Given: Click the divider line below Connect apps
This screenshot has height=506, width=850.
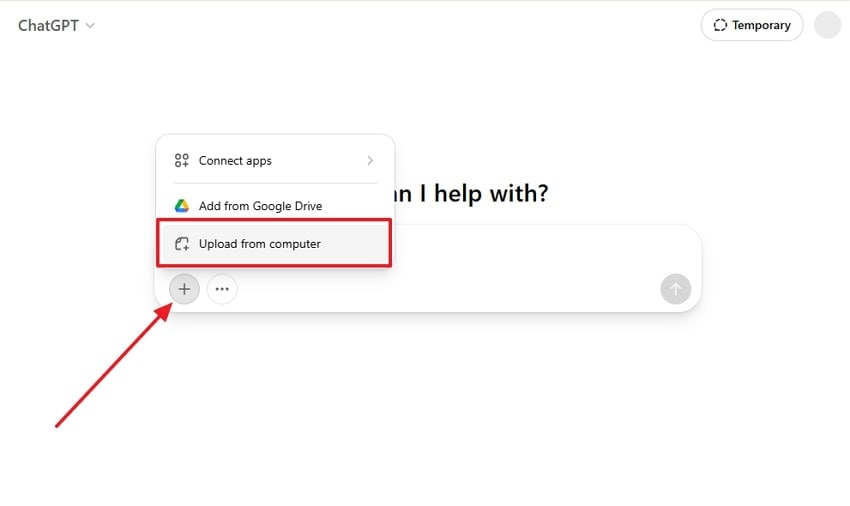Looking at the screenshot, I should point(275,183).
